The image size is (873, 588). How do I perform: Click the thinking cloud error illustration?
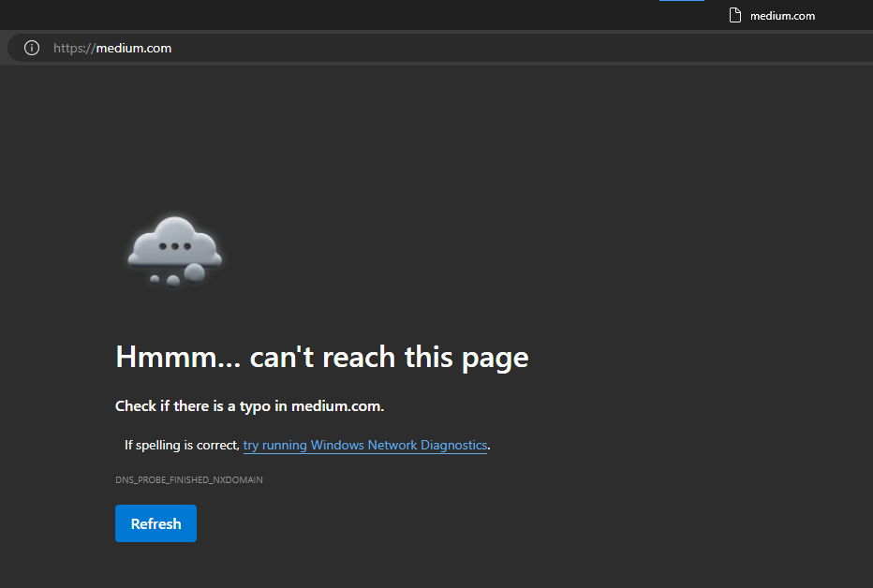175,252
